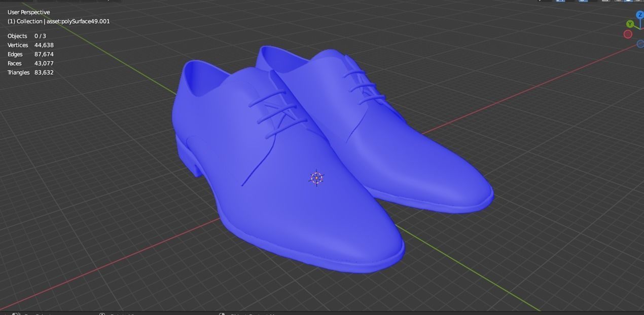
Task: Snap view to the green Y axis gizmo
Action: click(630, 24)
